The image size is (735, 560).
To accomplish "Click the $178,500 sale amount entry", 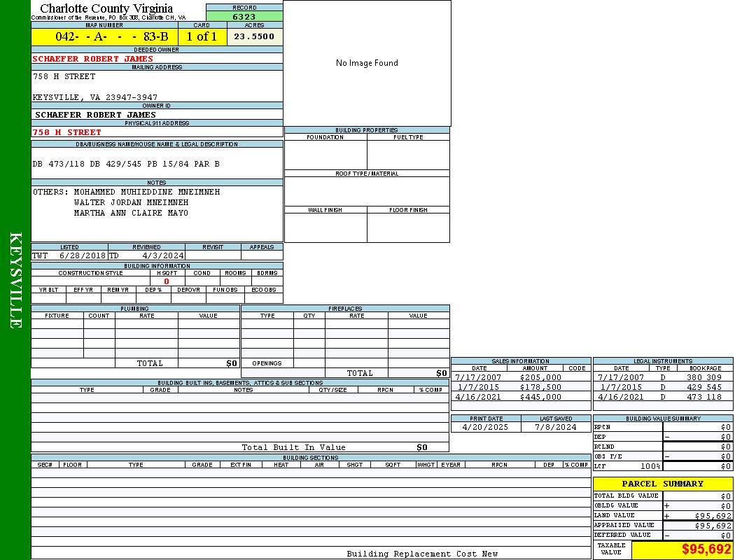I will [540, 387].
